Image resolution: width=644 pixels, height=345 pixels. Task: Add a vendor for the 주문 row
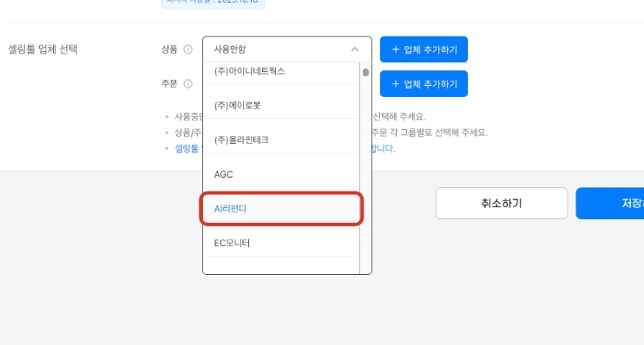click(x=424, y=84)
